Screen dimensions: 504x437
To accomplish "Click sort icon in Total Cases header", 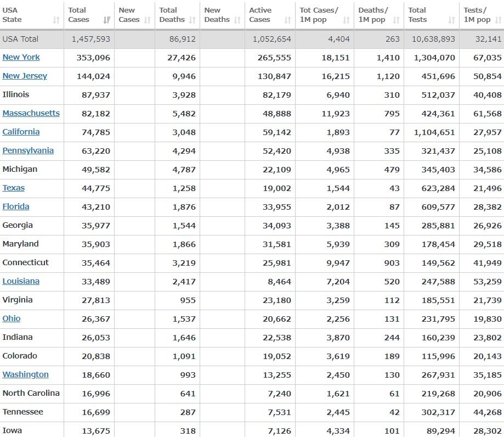I will coord(106,20).
